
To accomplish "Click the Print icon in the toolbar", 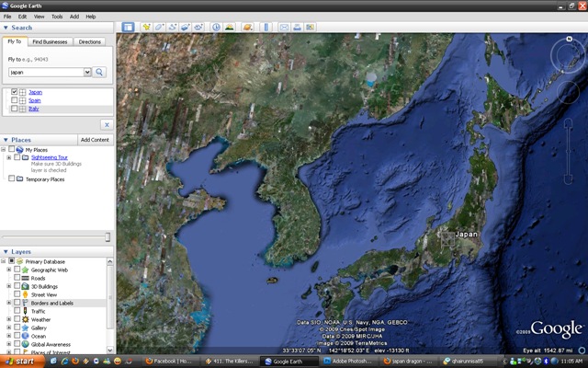I will pos(297,27).
